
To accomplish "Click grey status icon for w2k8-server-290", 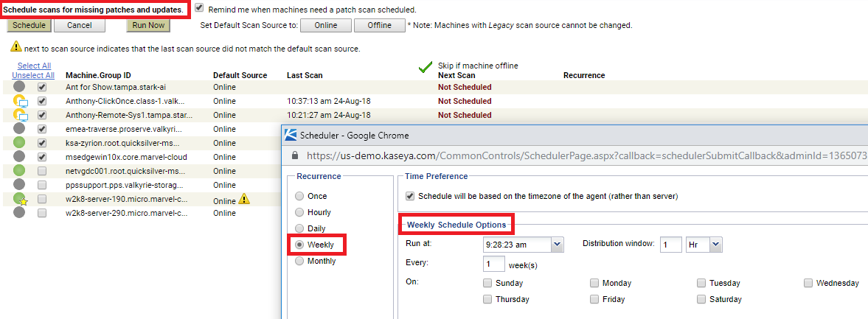I will [x=19, y=212].
